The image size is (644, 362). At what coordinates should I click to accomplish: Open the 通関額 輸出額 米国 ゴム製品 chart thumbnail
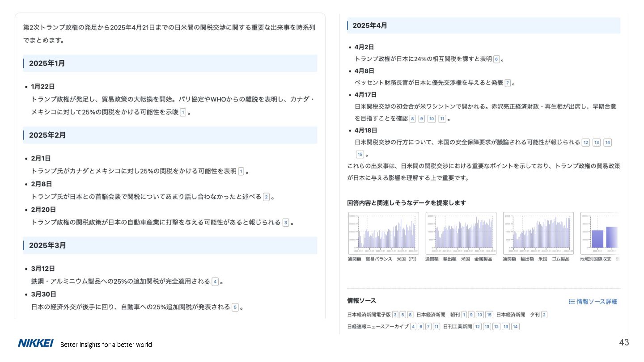[538, 233]
